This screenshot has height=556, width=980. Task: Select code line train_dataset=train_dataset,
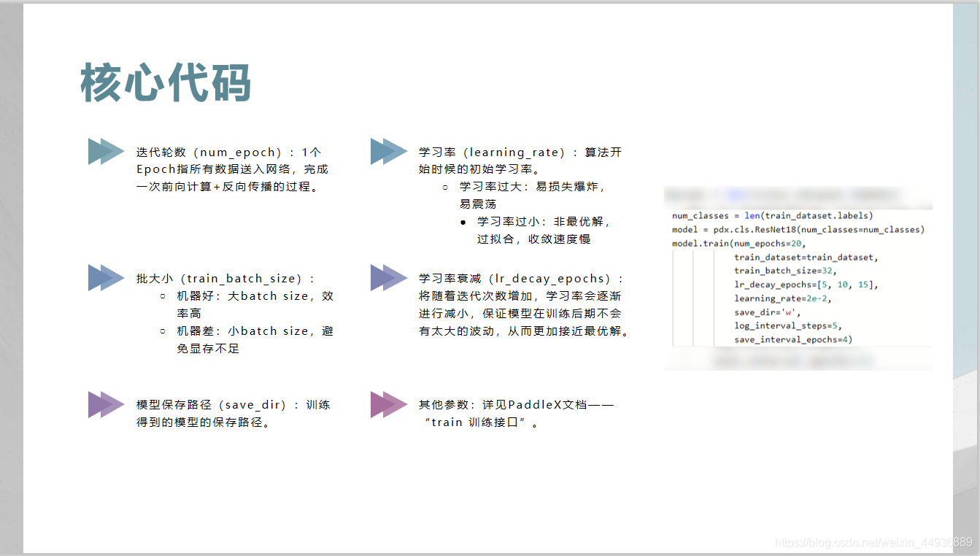(806, 258)
